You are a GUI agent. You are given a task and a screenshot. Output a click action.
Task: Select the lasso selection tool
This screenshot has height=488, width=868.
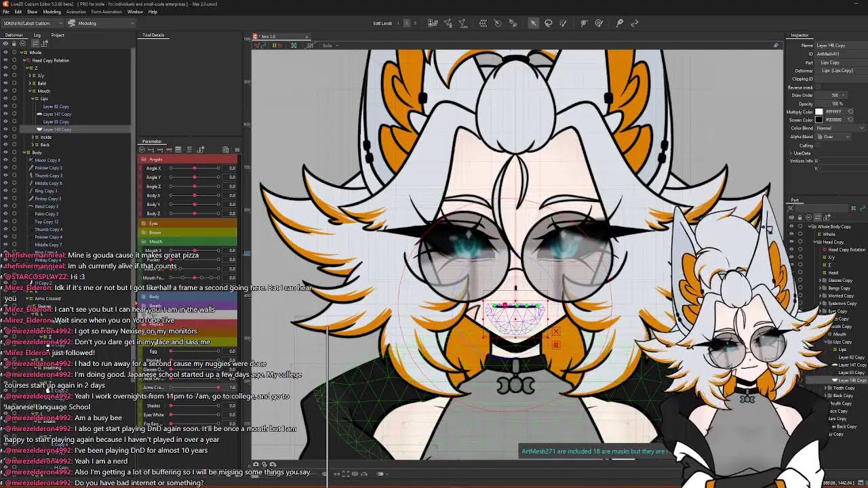coord(549,23)
